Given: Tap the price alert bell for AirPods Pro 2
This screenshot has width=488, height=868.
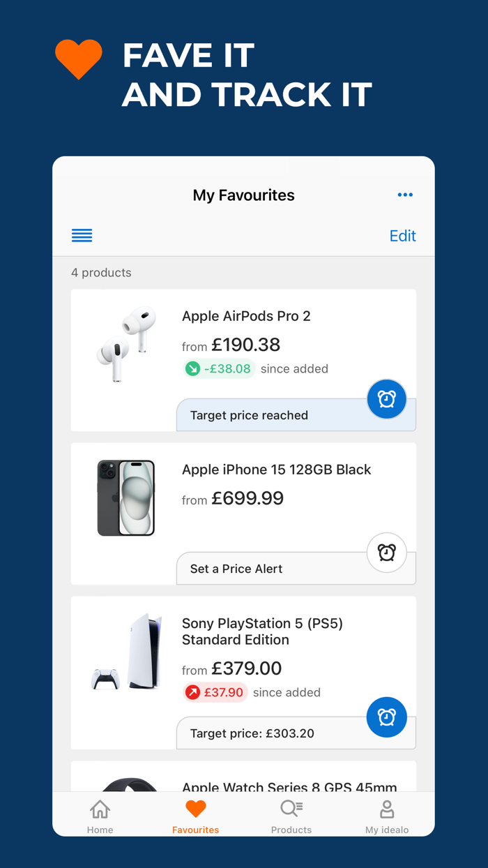Looking at the screenshot, I should [x=387, y=398].
